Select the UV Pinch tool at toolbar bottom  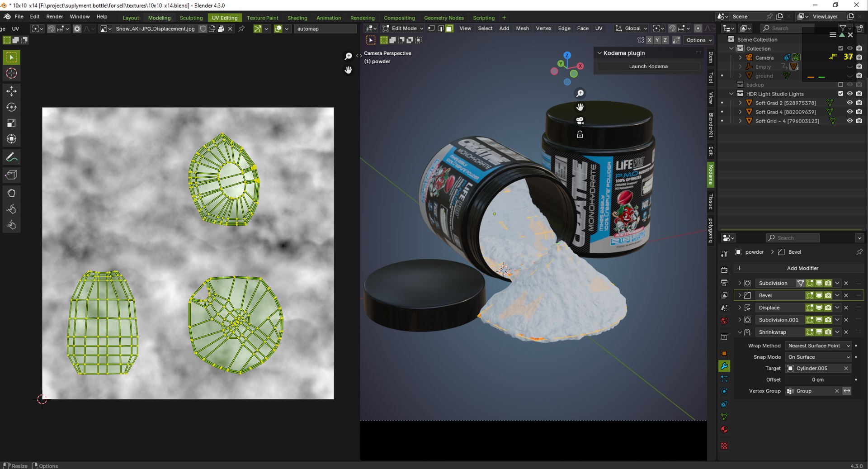pos(11,225)
